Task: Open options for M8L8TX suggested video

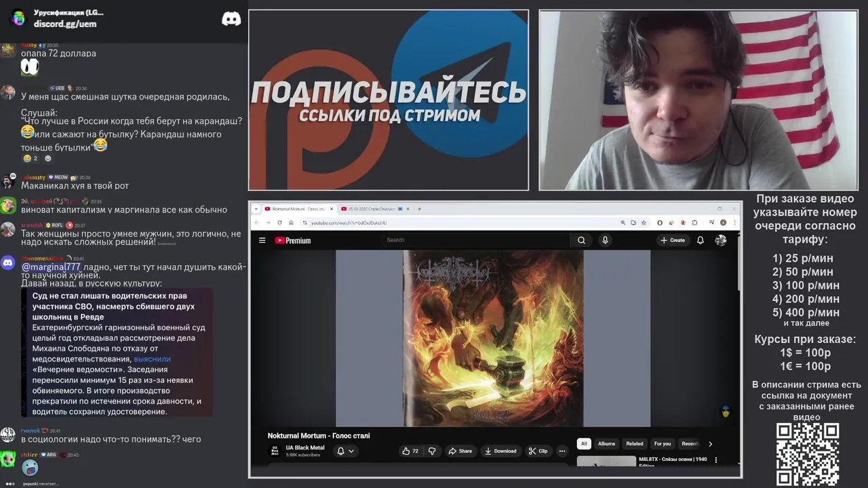Action: pyautogui.click(x=715, y=460)
